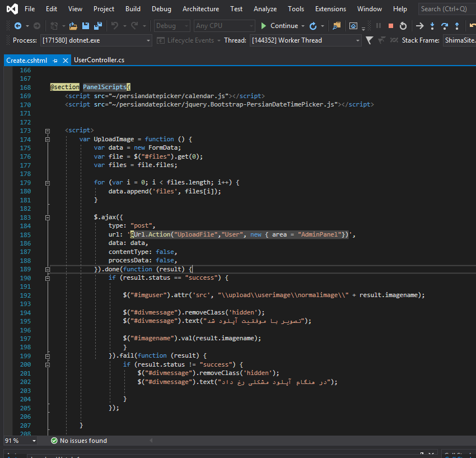Open the Process dropdown showing dotnet.exe

pos(96,40)
